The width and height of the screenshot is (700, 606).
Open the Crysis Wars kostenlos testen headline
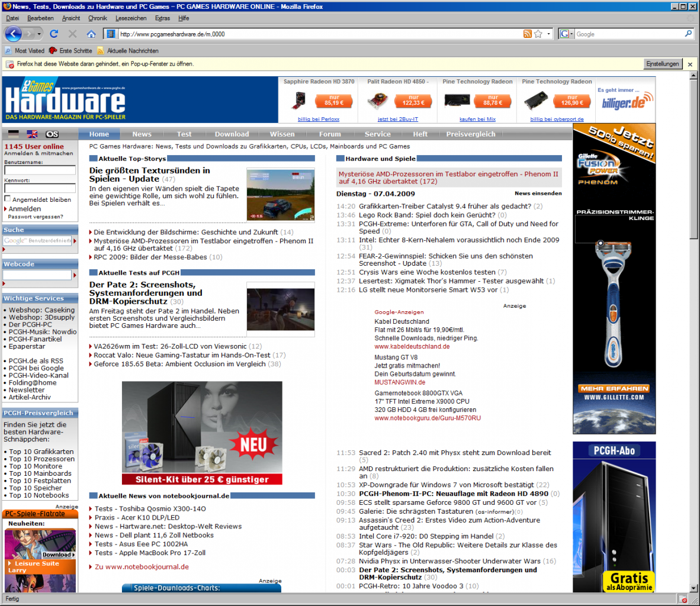[427, 272]
